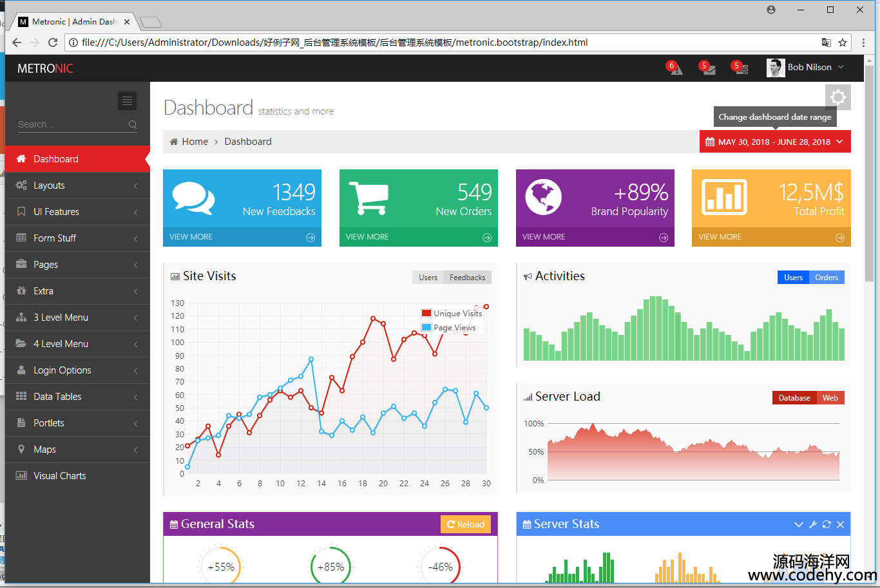The width and height of the screenshot is (880, 588).
Task: Click the wrench config icon in Server Stats
Action: point(813,525)
